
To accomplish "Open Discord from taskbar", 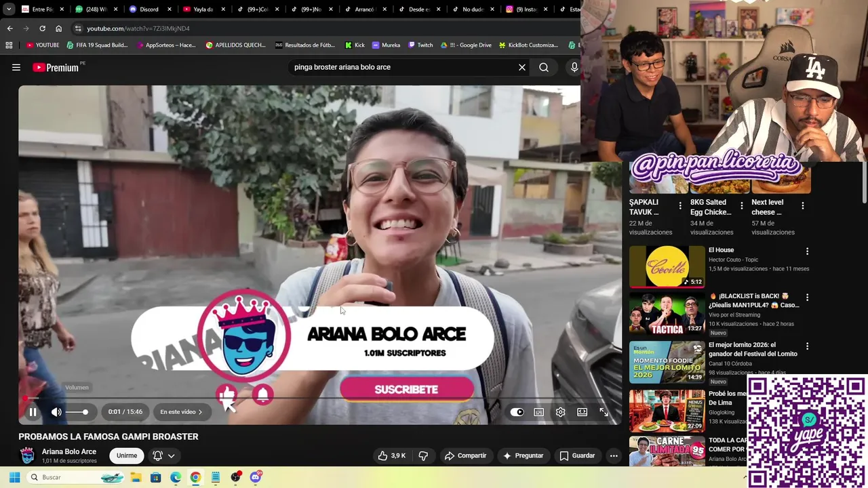I will [256, 477].
